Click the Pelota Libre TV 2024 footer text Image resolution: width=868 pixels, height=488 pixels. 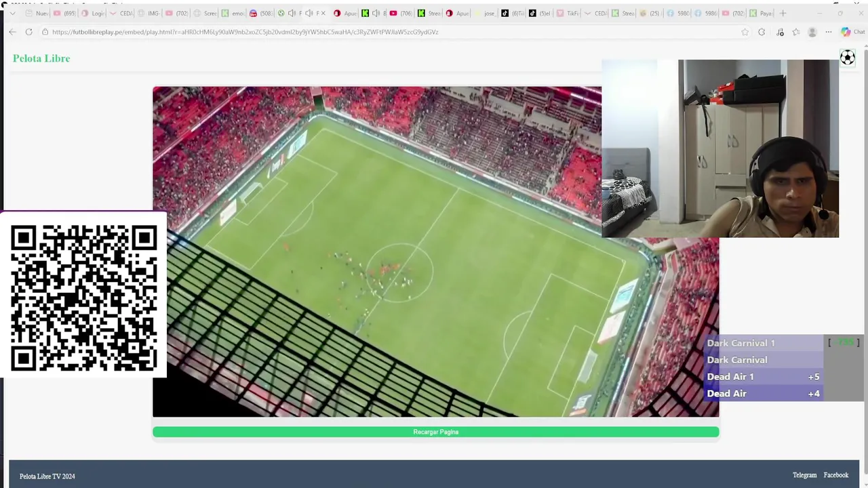click(x=47, y=476)
